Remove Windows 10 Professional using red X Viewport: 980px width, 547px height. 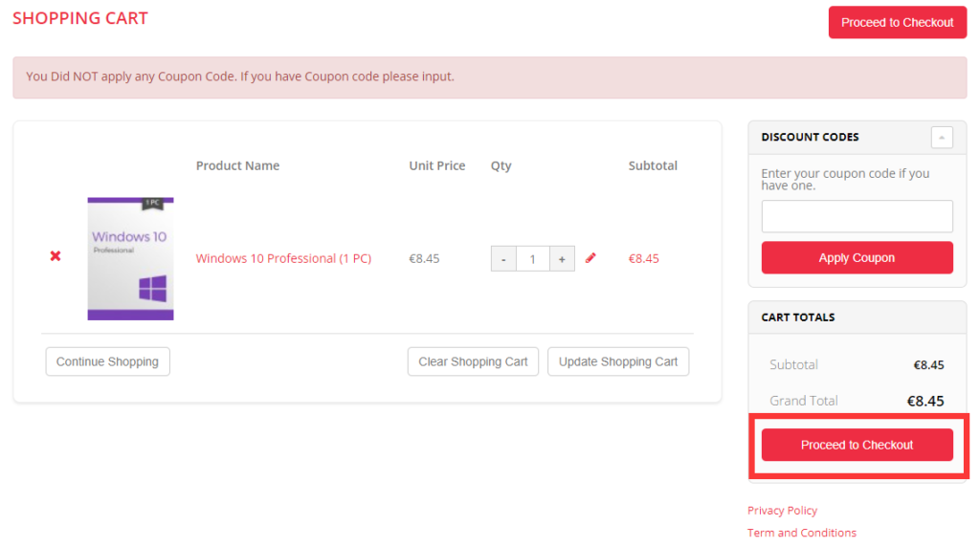(56, 256)
